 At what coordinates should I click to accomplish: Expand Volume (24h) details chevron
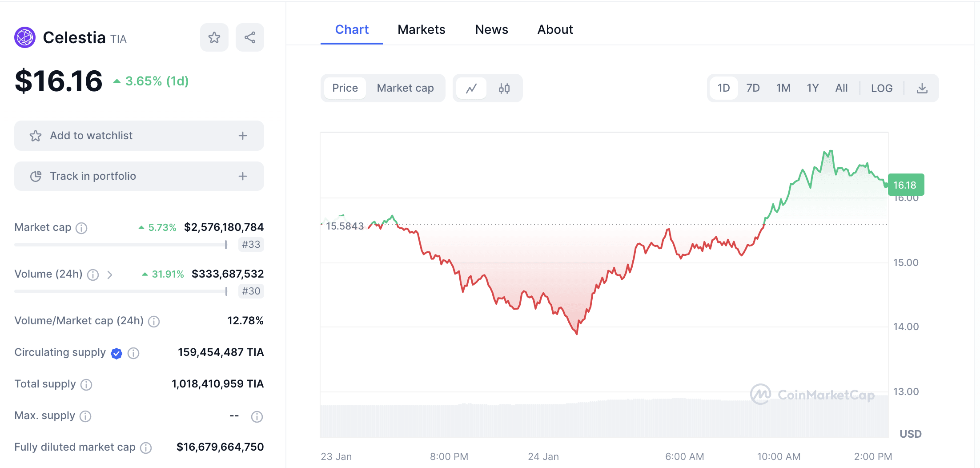tap(110, 275)
